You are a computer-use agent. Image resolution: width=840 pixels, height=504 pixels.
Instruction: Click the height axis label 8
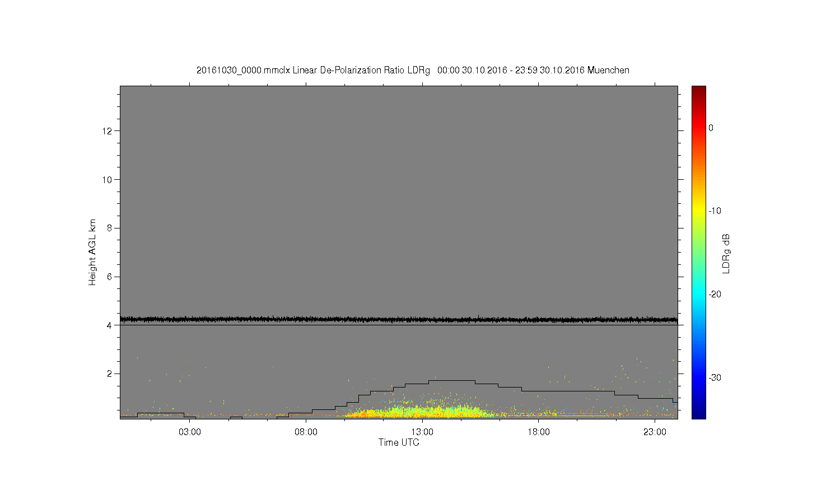tap(110, 228)
